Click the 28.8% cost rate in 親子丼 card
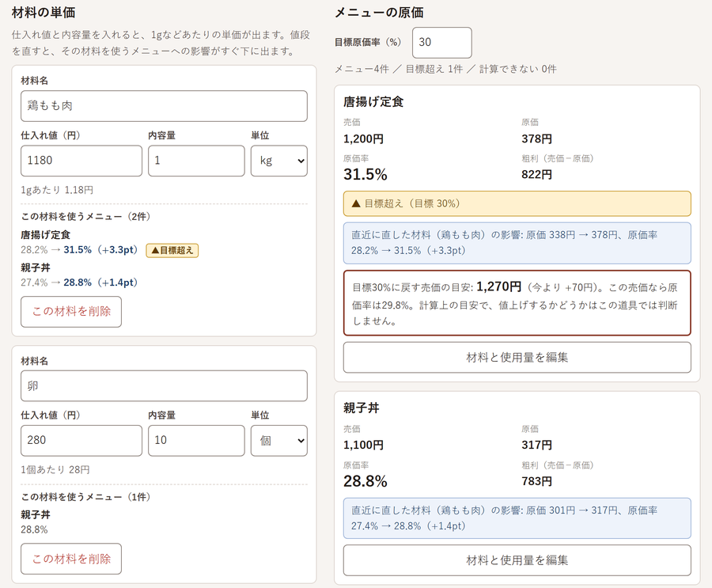Image resolution: width=712 pixels, height=588 pixels. [x=365, y=481]
